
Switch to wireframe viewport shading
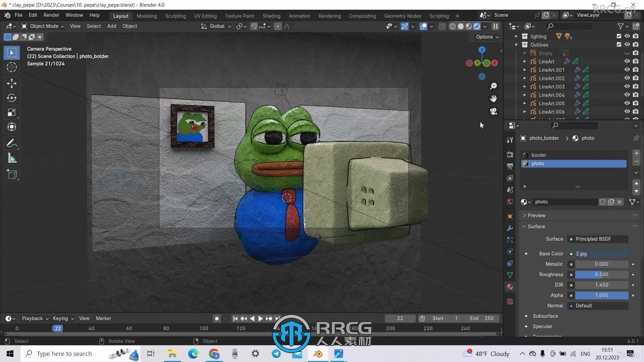tap(452, 26)
